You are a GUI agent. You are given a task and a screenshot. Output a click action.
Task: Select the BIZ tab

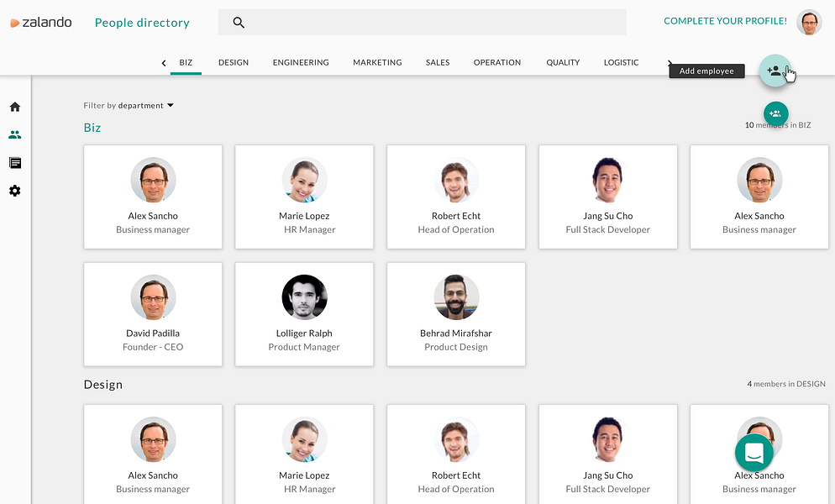[x=186, y=62]
